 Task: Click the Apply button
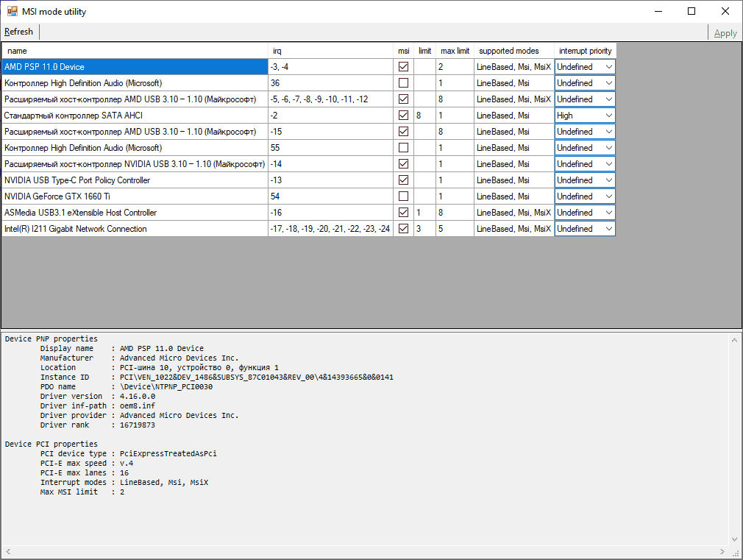click(725, 33)
